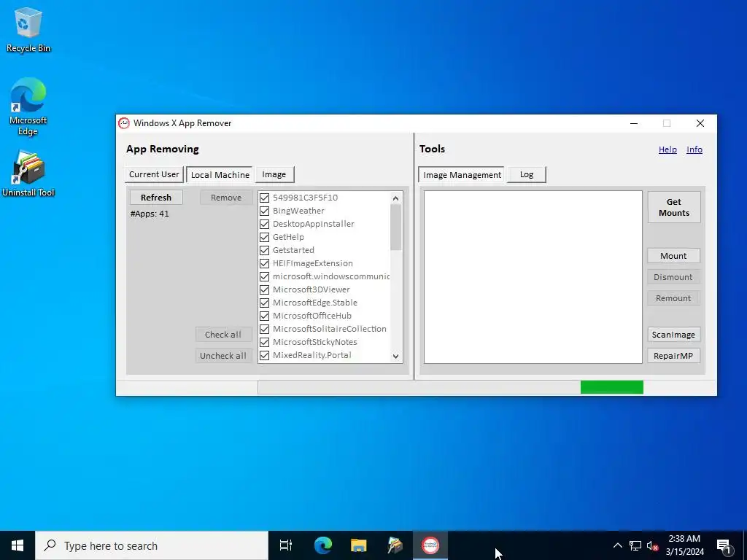The height and width of the screenshot is (560, 747).
Task: Click the muted volume tray icon
Action: [652, 545]
